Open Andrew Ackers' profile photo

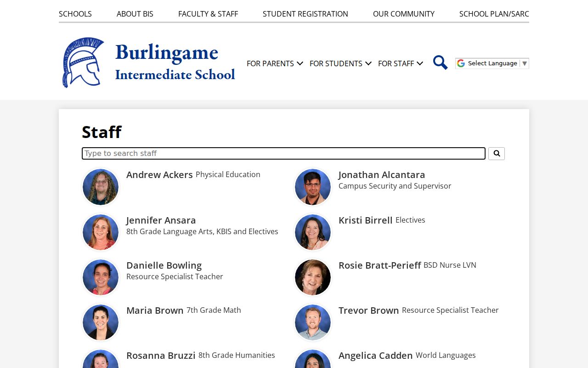(101, 187)
